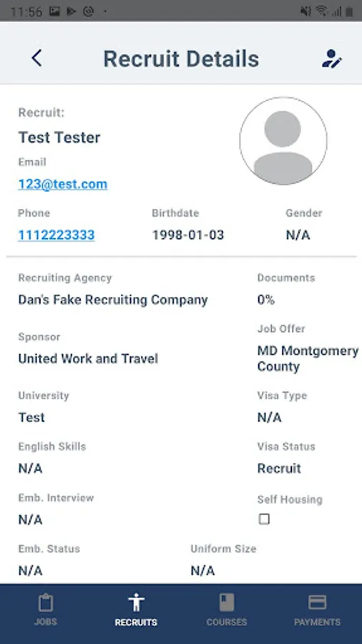Tap the Payments card icon
This screenshot has height=644, width=362.
click(x=317, y=602)
